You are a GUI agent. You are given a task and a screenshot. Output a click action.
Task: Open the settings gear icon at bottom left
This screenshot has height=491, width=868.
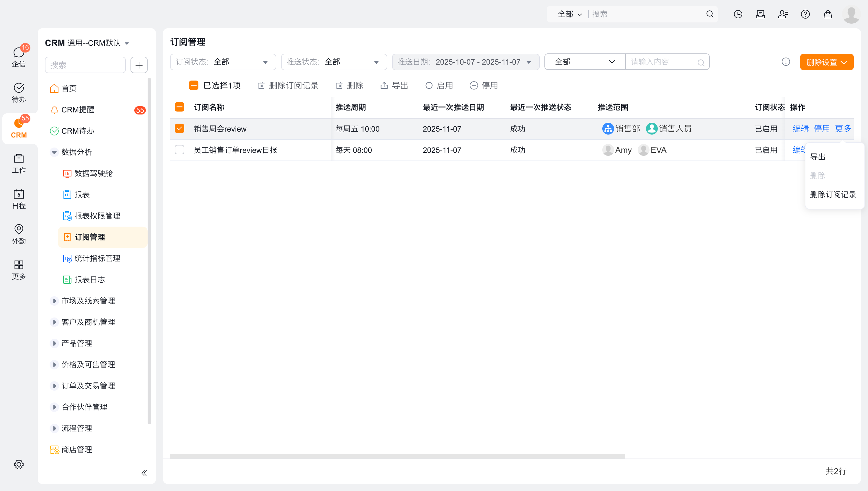click(x=19, y=464)
